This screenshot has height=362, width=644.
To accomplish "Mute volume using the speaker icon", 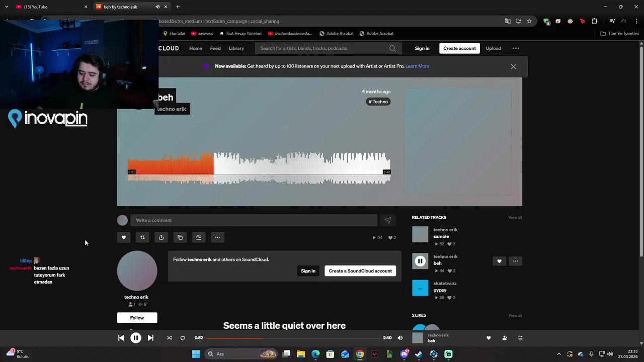I will tap(400, 338).
